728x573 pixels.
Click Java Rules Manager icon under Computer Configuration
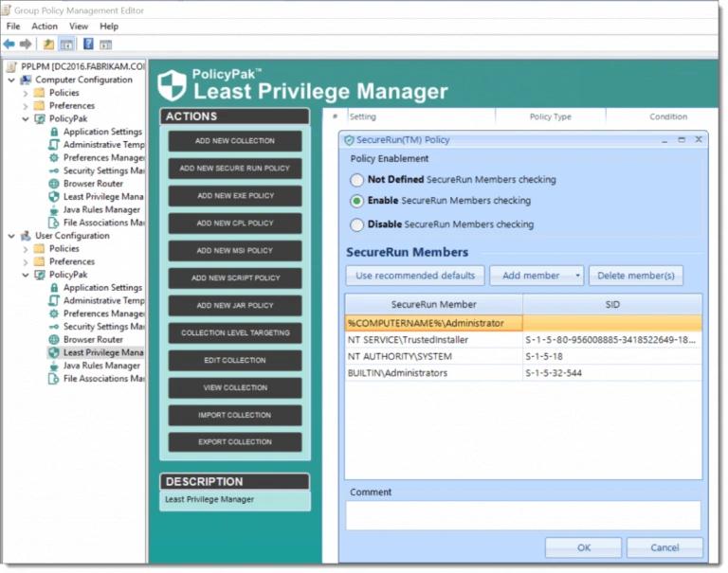(54, 209)
